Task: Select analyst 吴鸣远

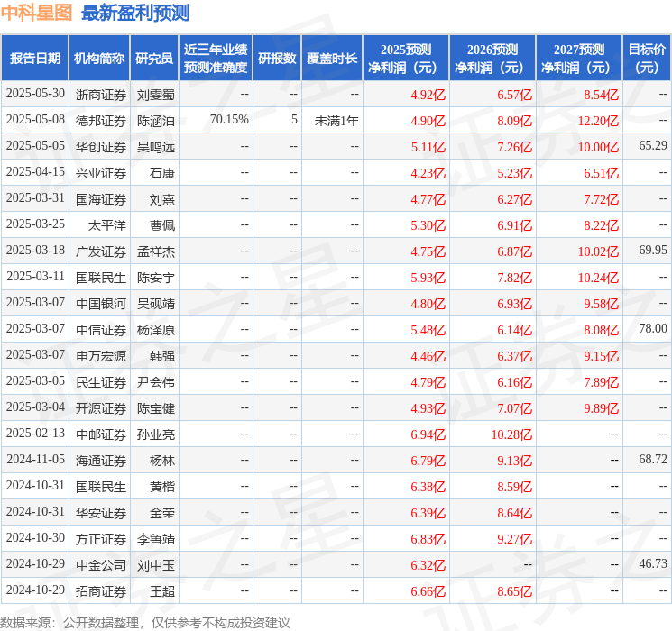Action: point(156,147)
